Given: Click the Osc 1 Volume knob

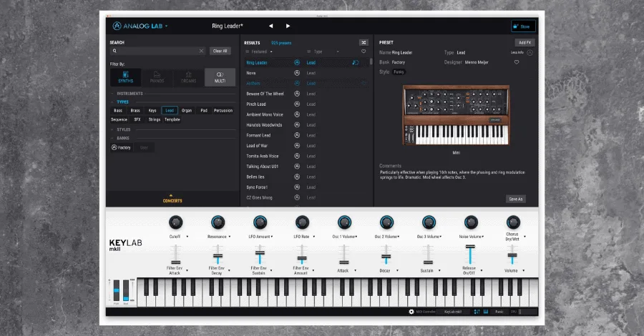Looking at the screenshot, I should coord(344,222).
